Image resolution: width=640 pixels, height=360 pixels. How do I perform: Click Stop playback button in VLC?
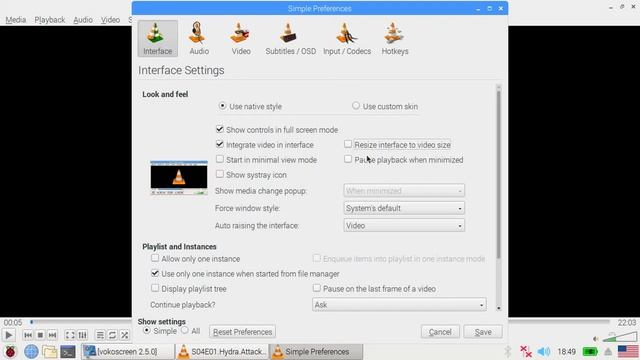40,335
